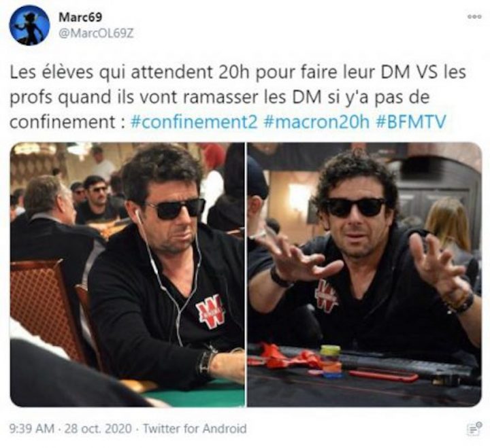
Task: Click the white divider between the photos
Action: (x=246, y=275)
